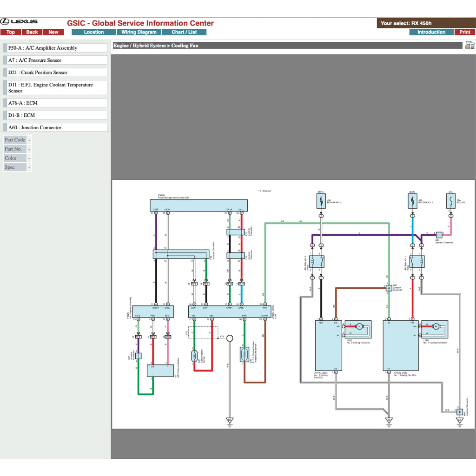The height and width of the screenshot is (476, 476).
Task: Select the 40A RDI FAN NO. 2 fuse symbol
Action: tap(321, 201)
